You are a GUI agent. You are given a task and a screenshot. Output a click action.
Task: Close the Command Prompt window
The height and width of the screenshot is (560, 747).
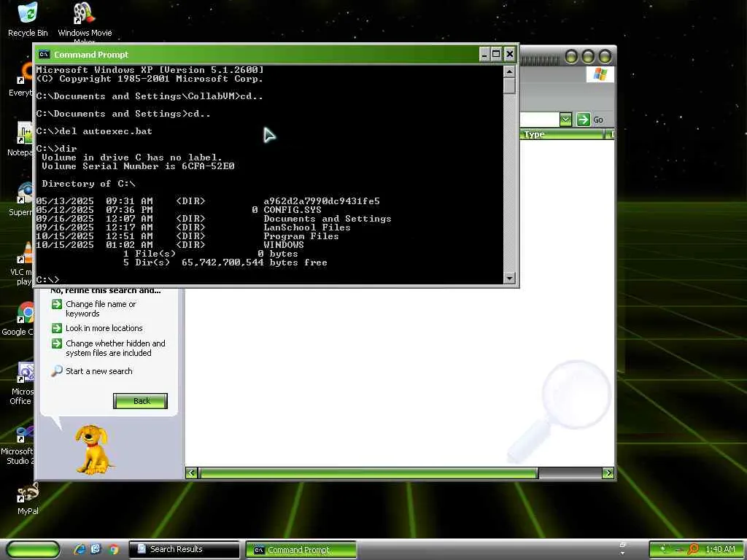509,54
